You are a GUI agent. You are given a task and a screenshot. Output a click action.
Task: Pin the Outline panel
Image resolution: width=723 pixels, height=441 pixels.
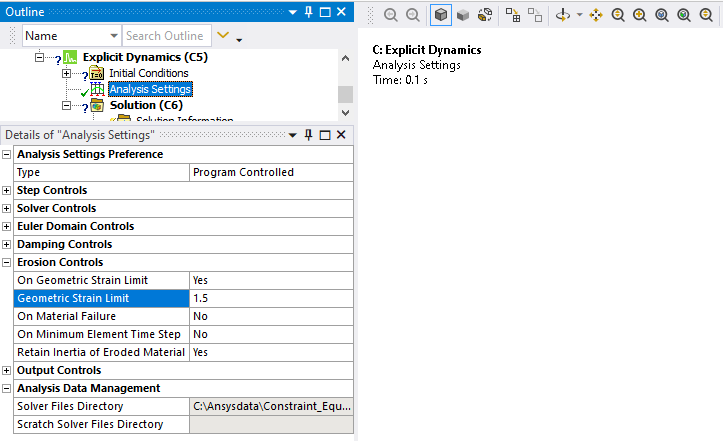click(308, 12)
